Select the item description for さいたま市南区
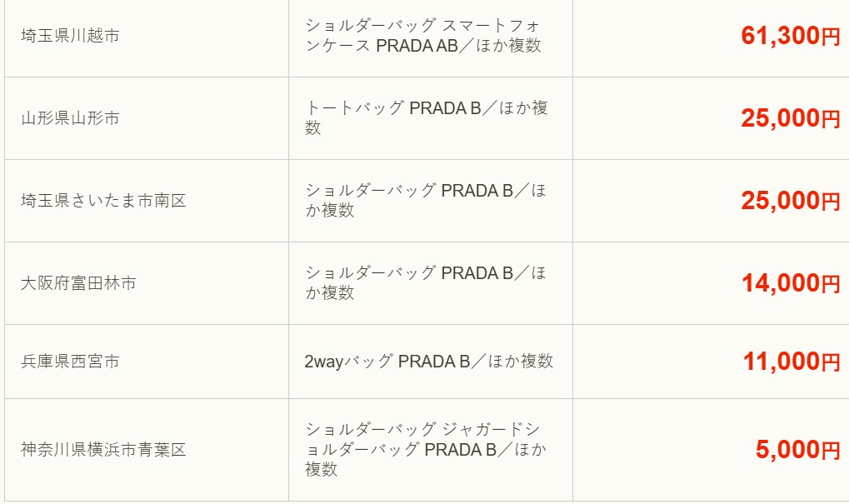 425,200
